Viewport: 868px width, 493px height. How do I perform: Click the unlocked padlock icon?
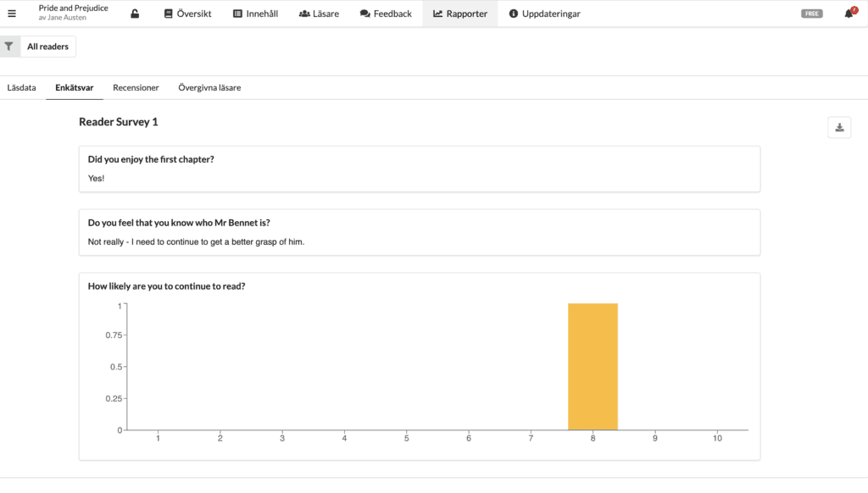click(135, 14)
